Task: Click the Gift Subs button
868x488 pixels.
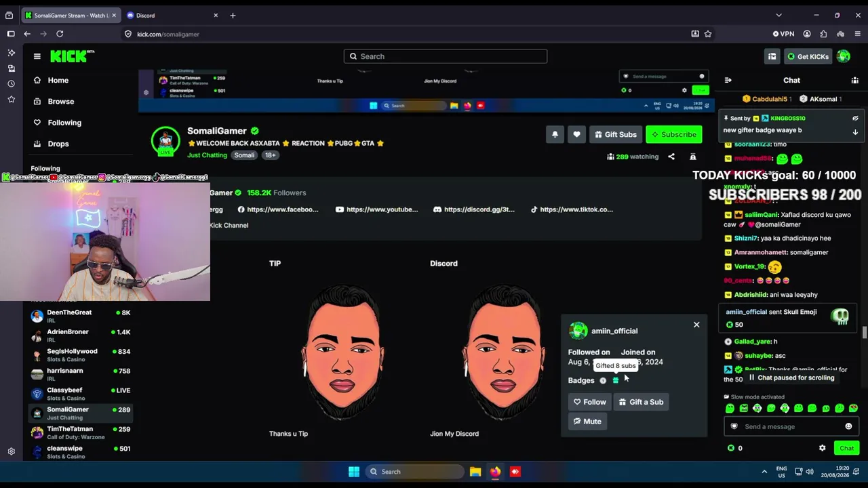Action: click(x=616, y=134)
